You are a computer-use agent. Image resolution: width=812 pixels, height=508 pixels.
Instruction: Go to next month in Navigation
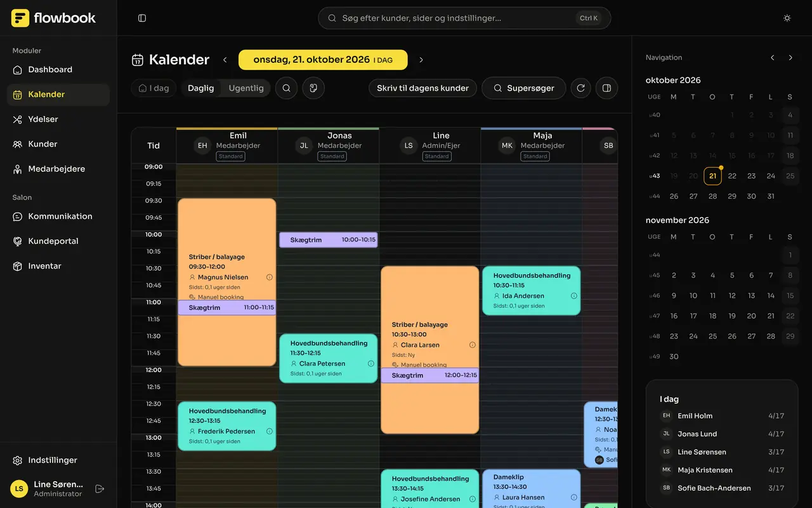click(x=790, y=58)
